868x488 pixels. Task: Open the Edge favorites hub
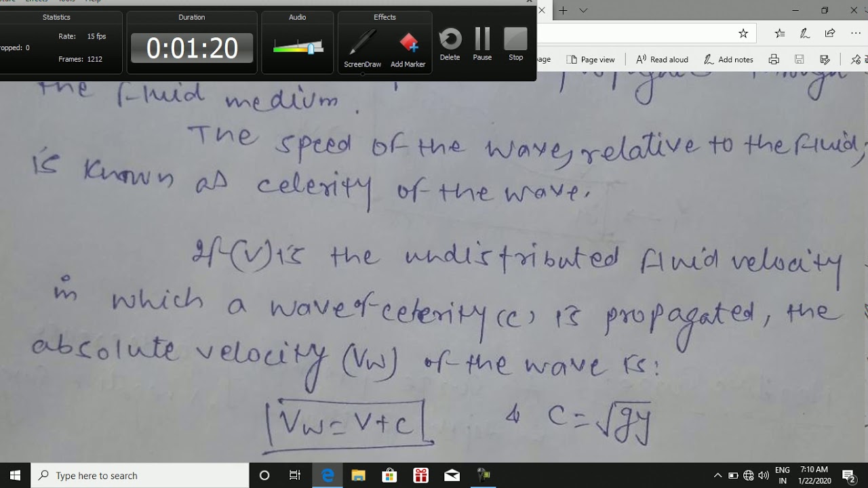tap(780, 33)
